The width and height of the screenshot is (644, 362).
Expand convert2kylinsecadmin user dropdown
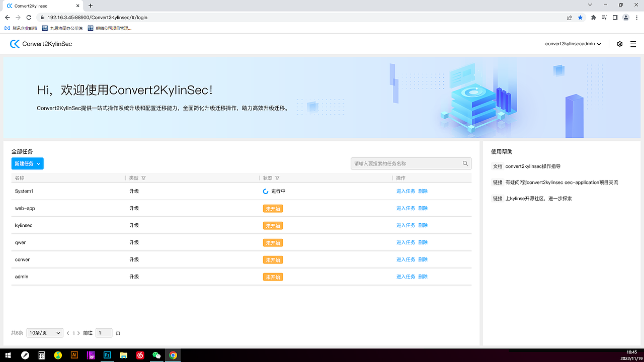point(573,44)
